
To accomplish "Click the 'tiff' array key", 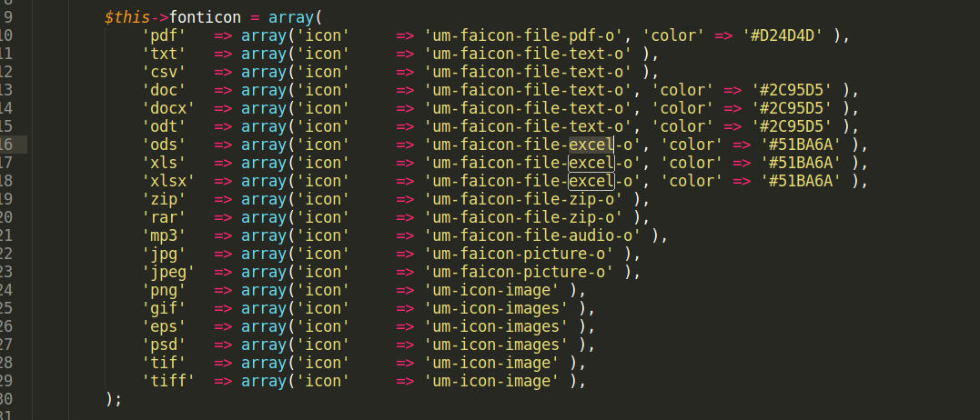I will click(168, 381).
